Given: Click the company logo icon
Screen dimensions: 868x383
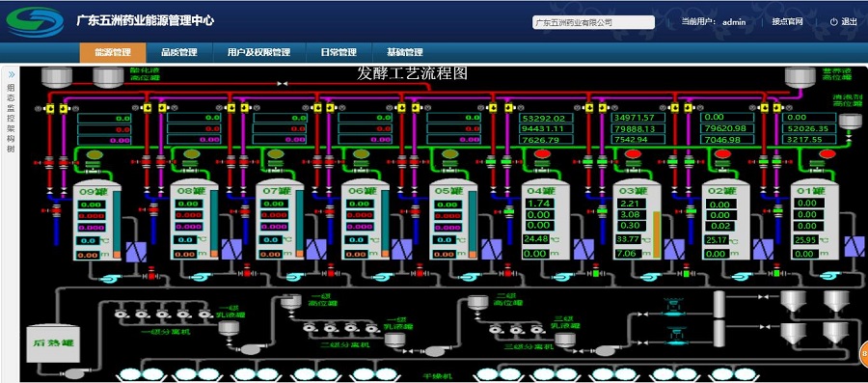Looking at the screenshot, I should [35, 21].
